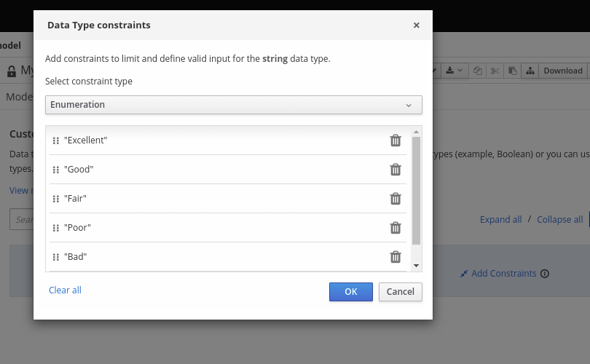The width and height of the screenshot is (590, 364).
Task: Delete the "Good" enumeration entry
Action: click(x=396, y=170)
